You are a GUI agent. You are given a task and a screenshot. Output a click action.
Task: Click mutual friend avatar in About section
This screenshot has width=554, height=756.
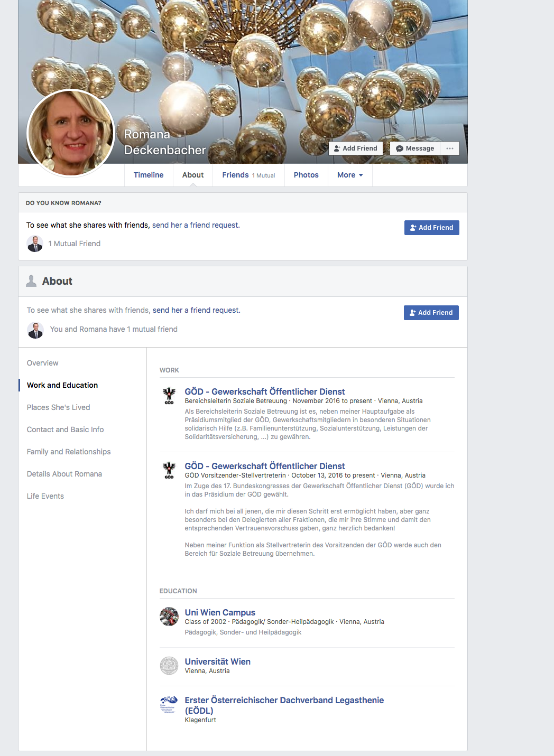pos(35,330)
